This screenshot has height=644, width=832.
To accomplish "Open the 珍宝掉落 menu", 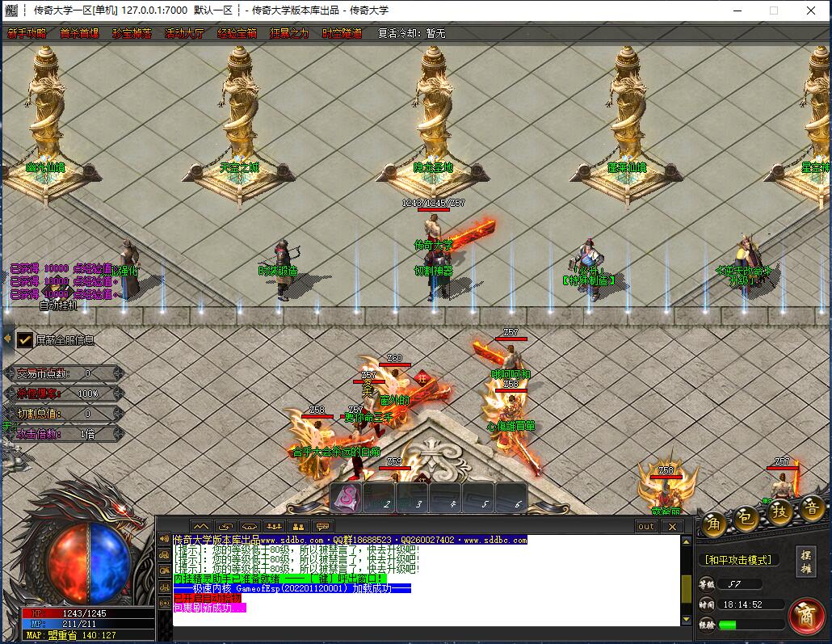I will pos(132,33).
